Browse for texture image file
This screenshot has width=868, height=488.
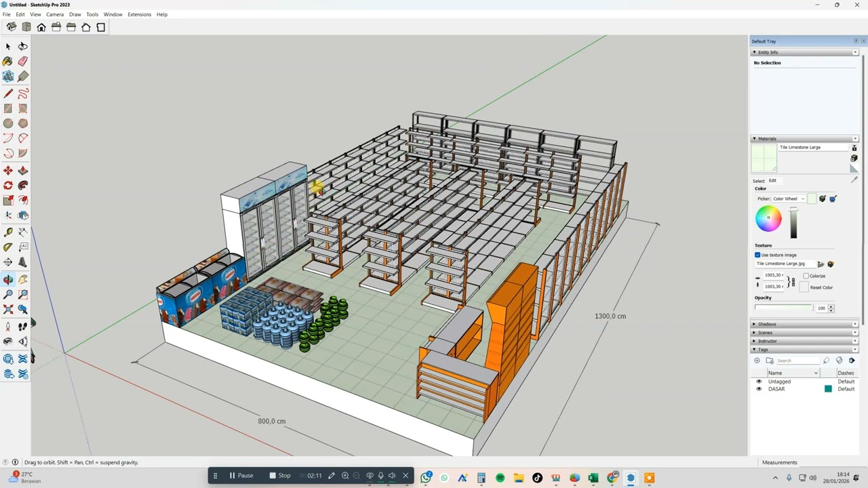[821, 264]
